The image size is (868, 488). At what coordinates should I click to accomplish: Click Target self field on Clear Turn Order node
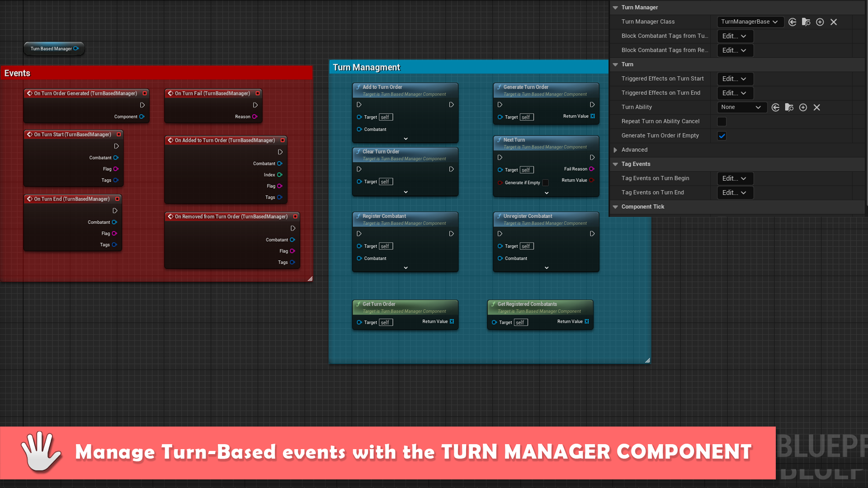point(386,182)
